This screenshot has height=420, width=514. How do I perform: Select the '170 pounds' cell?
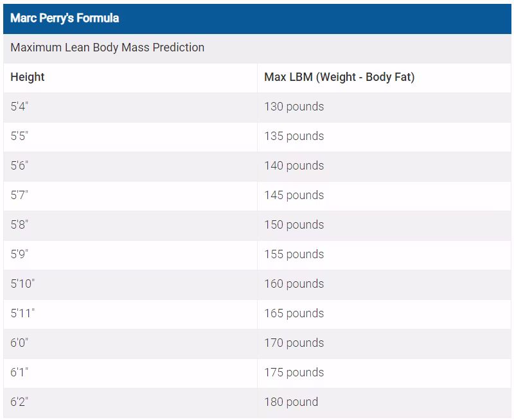[384, 344]
